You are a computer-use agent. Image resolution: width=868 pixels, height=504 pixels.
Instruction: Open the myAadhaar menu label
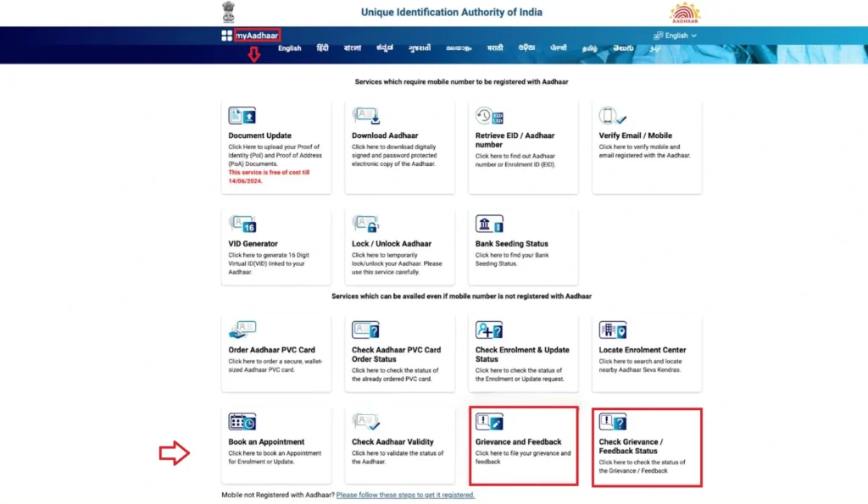coord(257,36)
